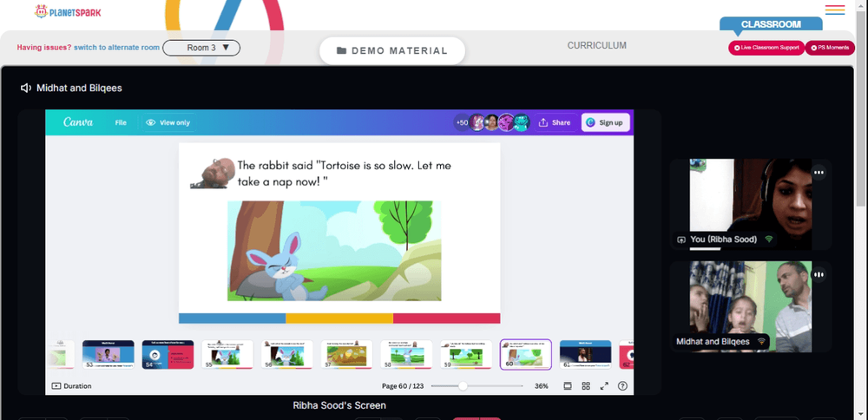This screenshot has height=420, width=868.
Task: Select slide thumbnail 58
Action: (406, 354)
